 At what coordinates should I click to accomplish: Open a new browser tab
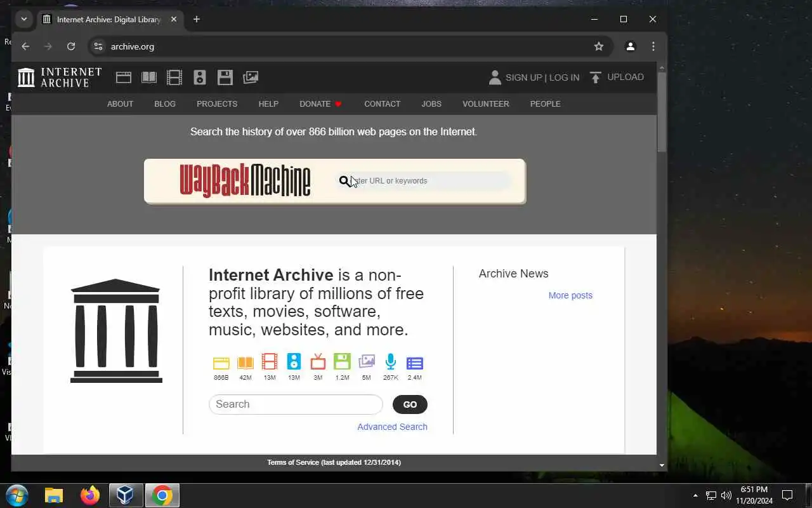click(x=197, y=19)
